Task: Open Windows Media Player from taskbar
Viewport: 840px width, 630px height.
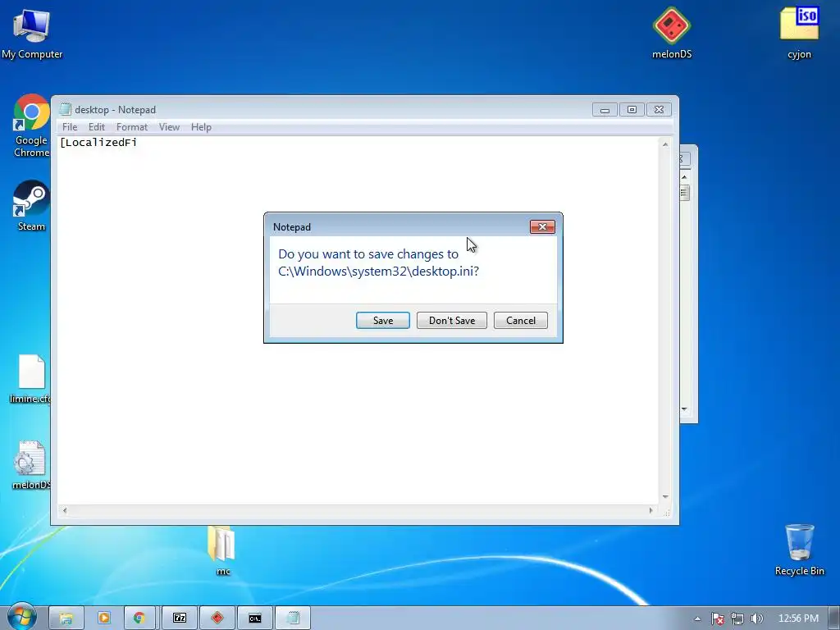Action: click(104, 619)
